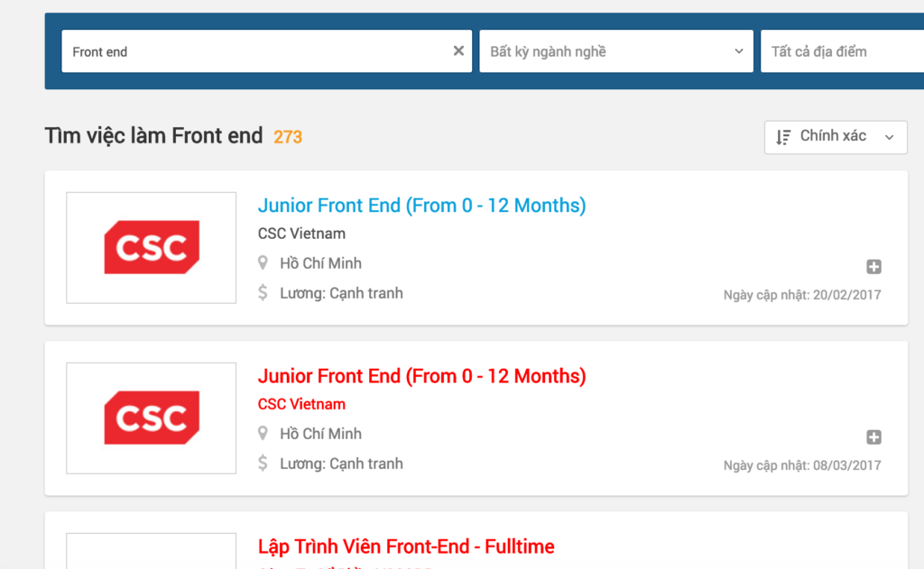Open red Junior Front End job title
Image resolution: width=924 pixels, height=569 pixels.
pos(422,376)
